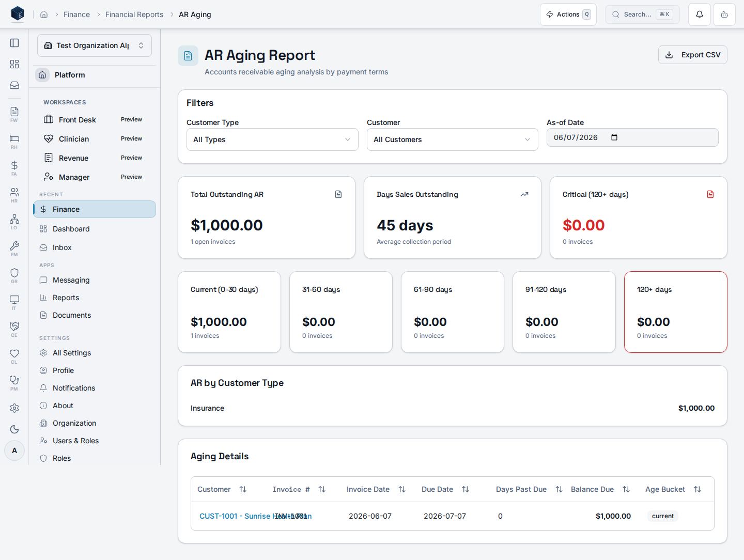Open the FM wrench module icon

[14, 248]
